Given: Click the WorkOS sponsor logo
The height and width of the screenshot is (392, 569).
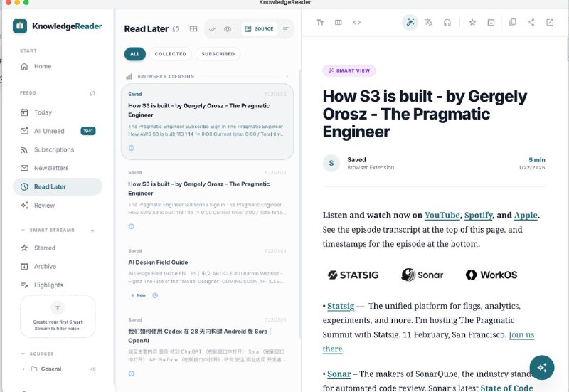Looking at the screenshot, I should pos(491,275).
